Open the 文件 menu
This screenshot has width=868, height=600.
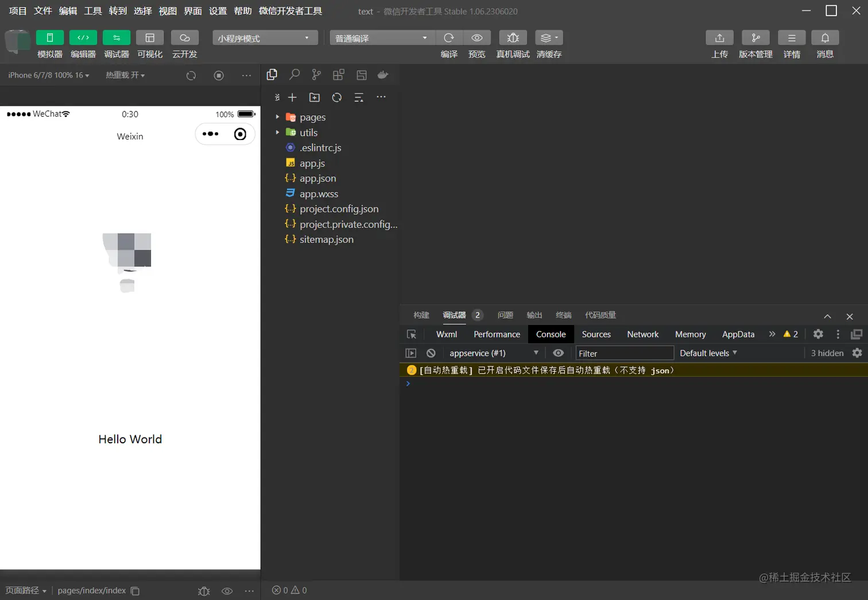43,11
